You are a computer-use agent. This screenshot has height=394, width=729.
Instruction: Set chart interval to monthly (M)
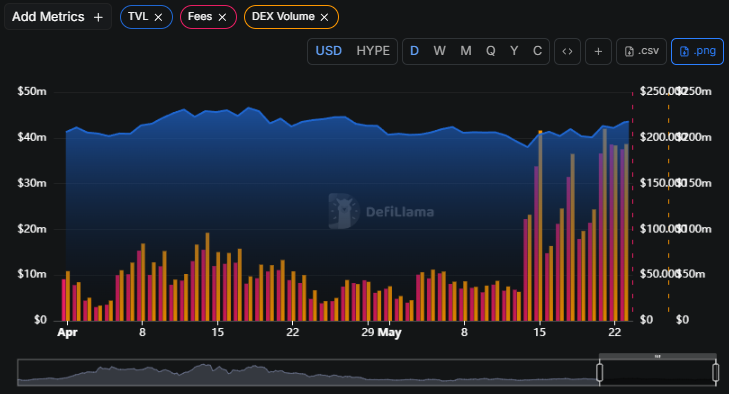[466, 51]
